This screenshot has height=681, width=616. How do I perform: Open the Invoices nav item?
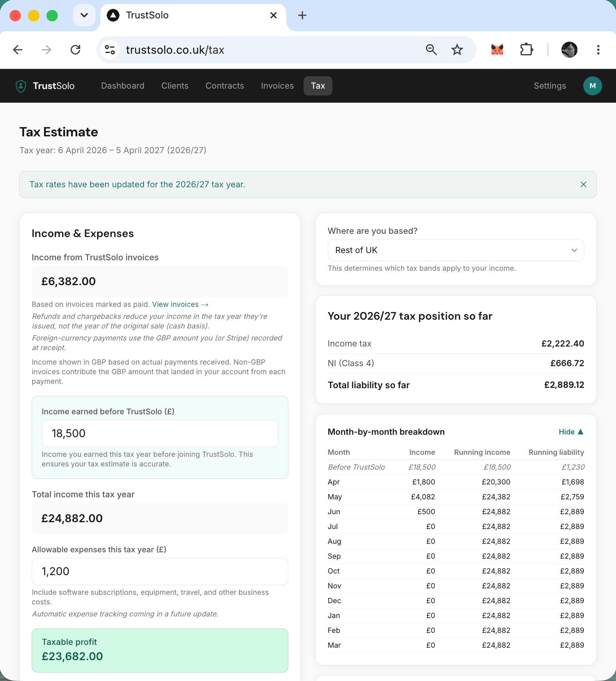click(278, 86)
